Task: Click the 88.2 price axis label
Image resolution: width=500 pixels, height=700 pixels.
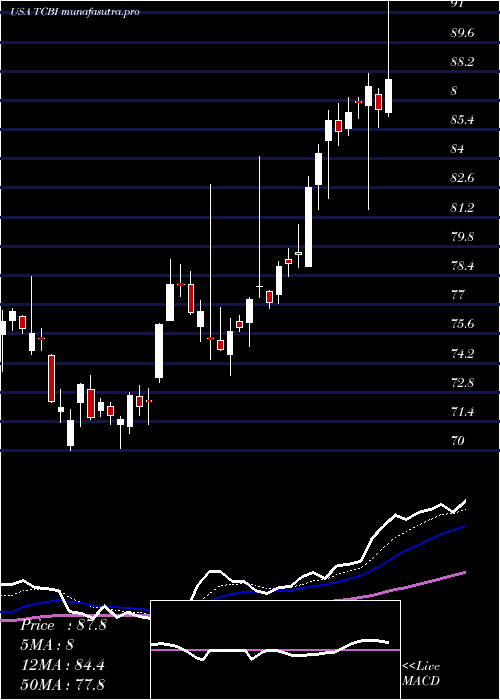Action: click(x=462, y=62)
